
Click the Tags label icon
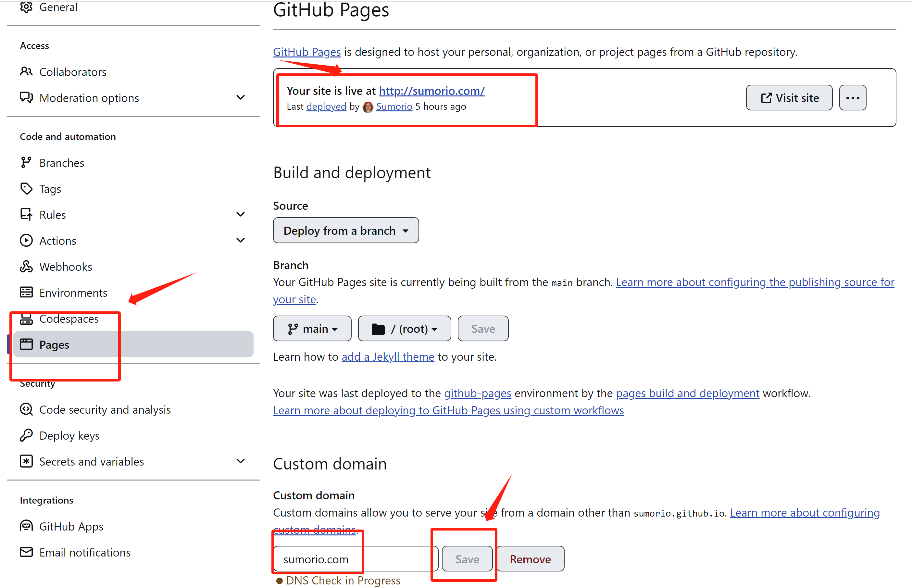26,189
